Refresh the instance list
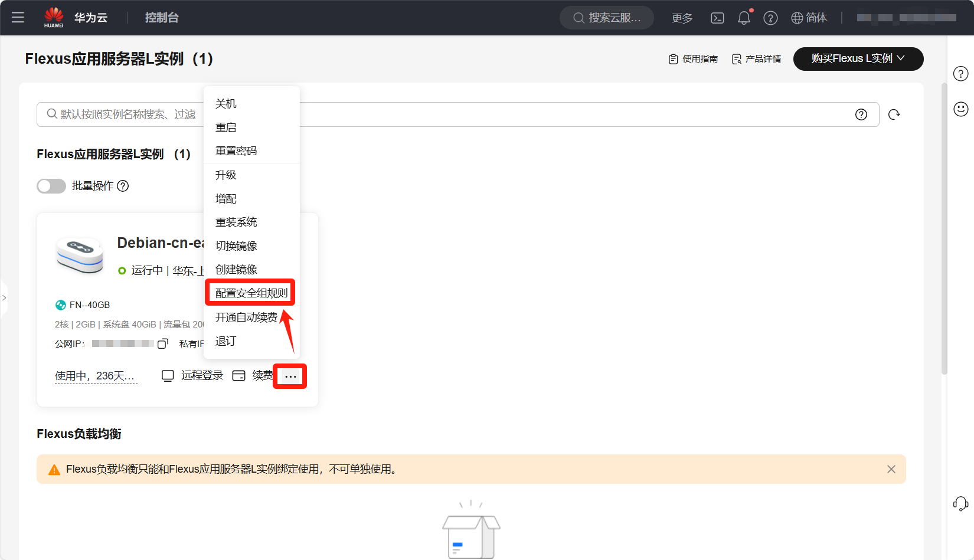Image resolution: width=974 pixels, height=560 pixels. [894, 114]
